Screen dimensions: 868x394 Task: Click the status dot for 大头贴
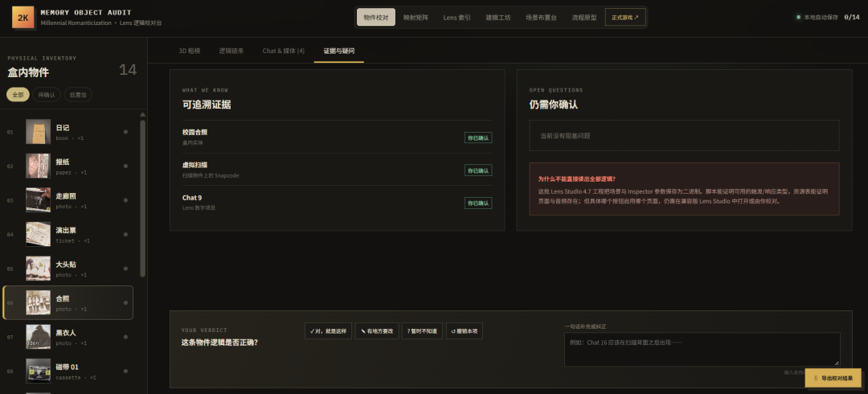click(125, 269)
